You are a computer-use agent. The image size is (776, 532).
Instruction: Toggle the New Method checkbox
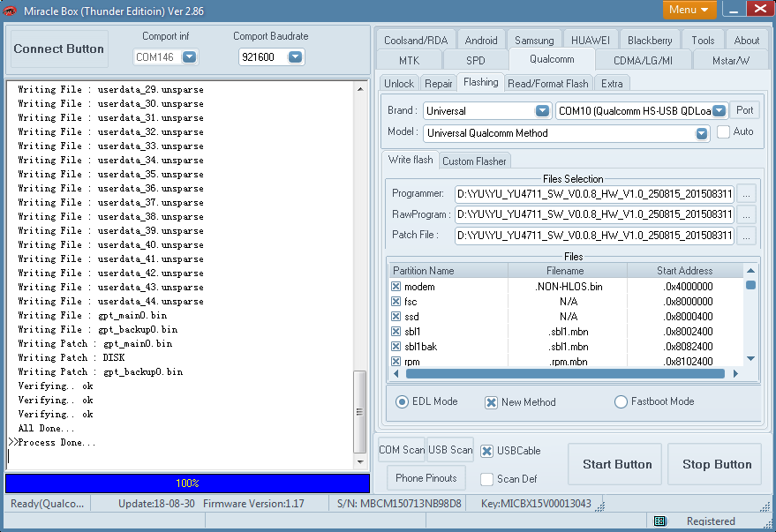491,402
